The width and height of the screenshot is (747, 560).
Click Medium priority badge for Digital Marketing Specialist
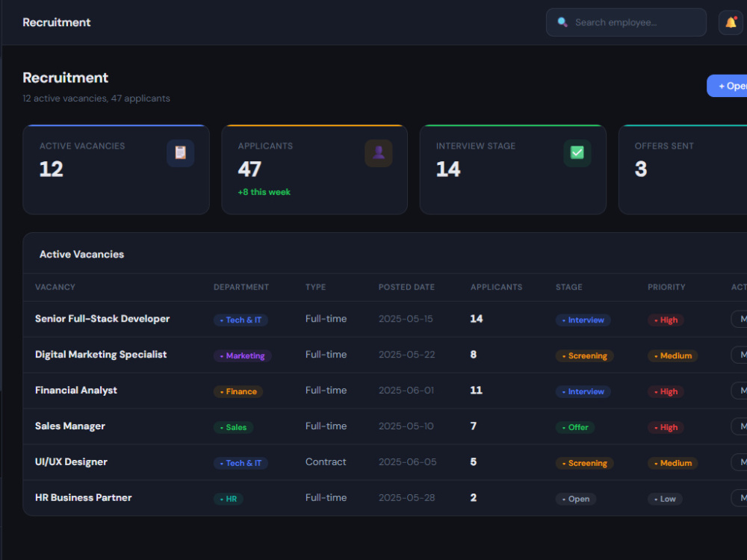(x=673, y=355)
